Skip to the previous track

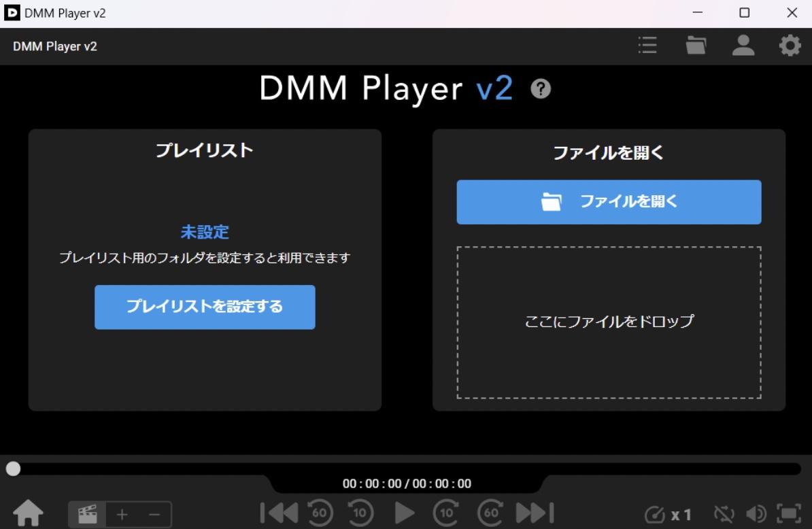[x=279, y=513]
